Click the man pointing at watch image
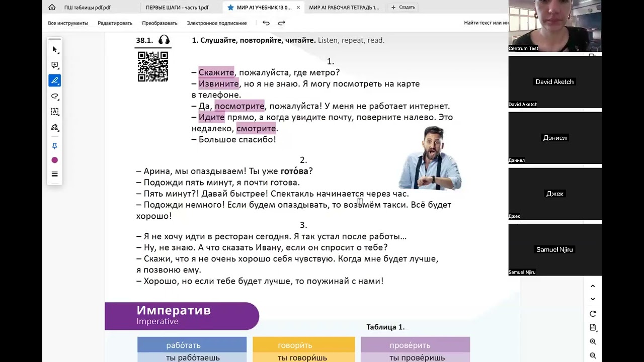Screen dimensions: 644x362 click(x=430, y=158)
